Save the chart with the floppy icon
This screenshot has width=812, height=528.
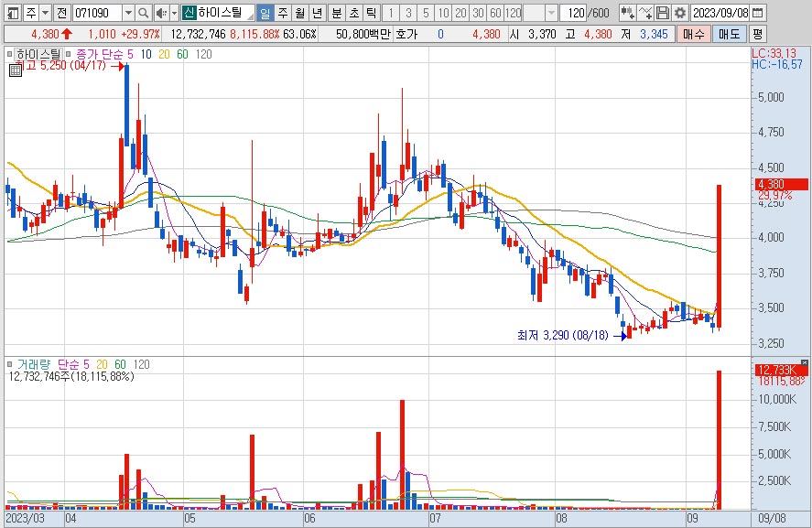[663, 13]
